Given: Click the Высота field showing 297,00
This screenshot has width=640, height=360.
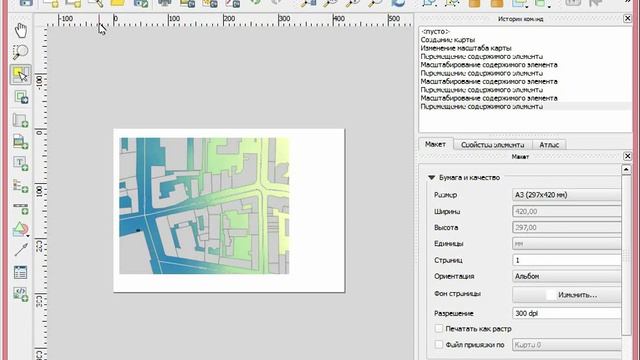Looking at the screenshot, I should coord(567,227).
